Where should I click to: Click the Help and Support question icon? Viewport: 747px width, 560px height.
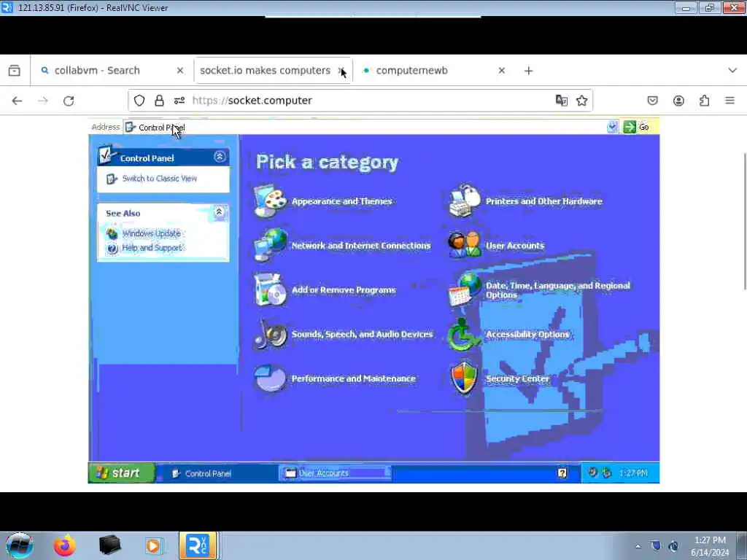(112, 248)
